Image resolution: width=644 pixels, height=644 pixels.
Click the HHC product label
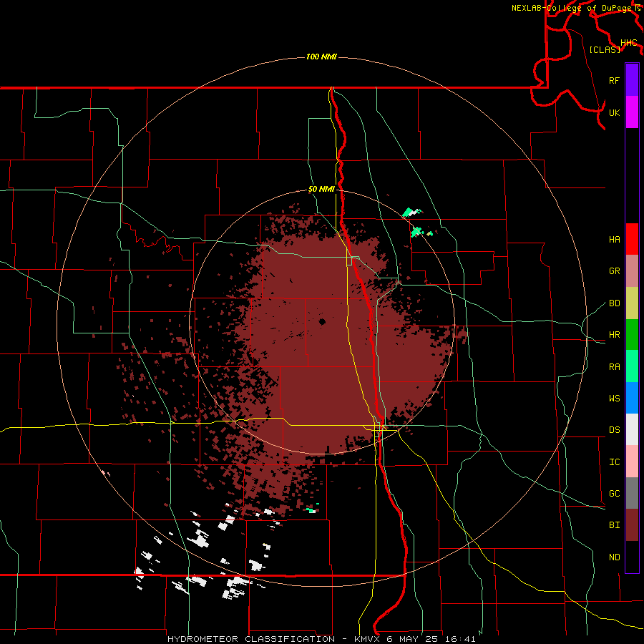[x=628, y=43]
